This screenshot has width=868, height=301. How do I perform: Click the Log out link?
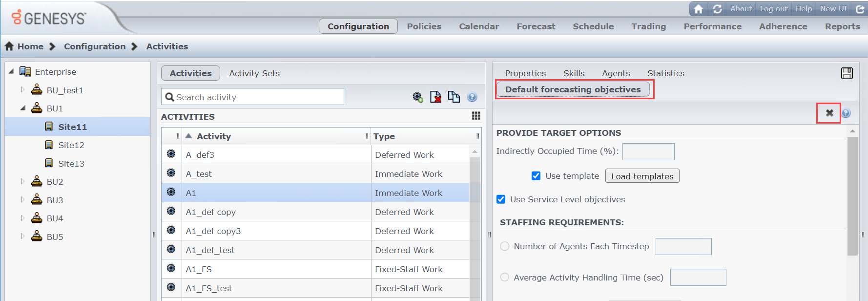[x=774, y=9]
